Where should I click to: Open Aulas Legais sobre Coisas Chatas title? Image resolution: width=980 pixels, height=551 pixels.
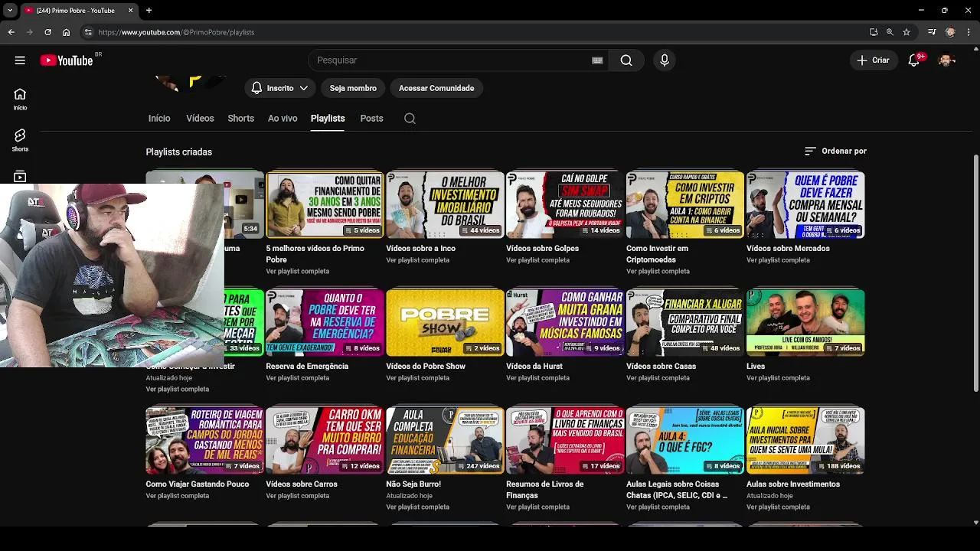pos(677,490)
